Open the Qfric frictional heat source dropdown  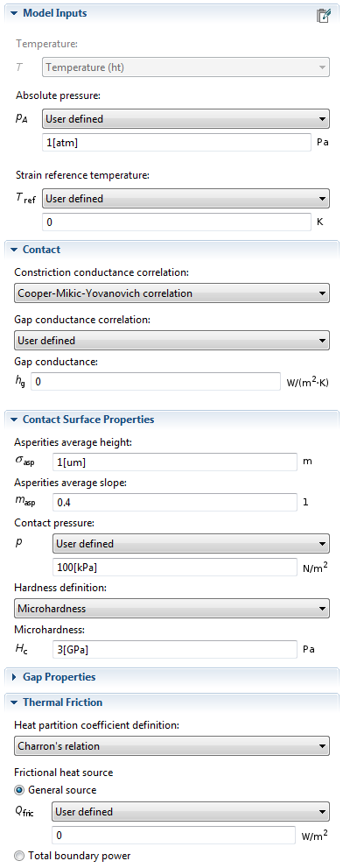[x=190, y=812]
